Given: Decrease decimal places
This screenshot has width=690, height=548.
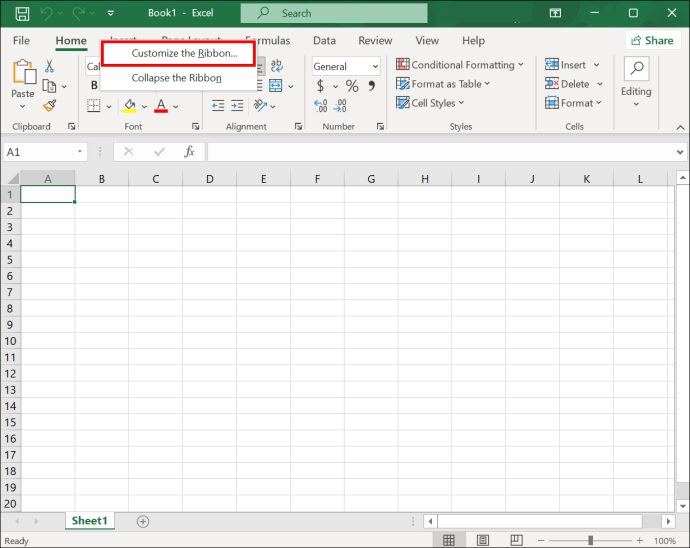Looking at the screenshot, I should [x=340, y=106].
